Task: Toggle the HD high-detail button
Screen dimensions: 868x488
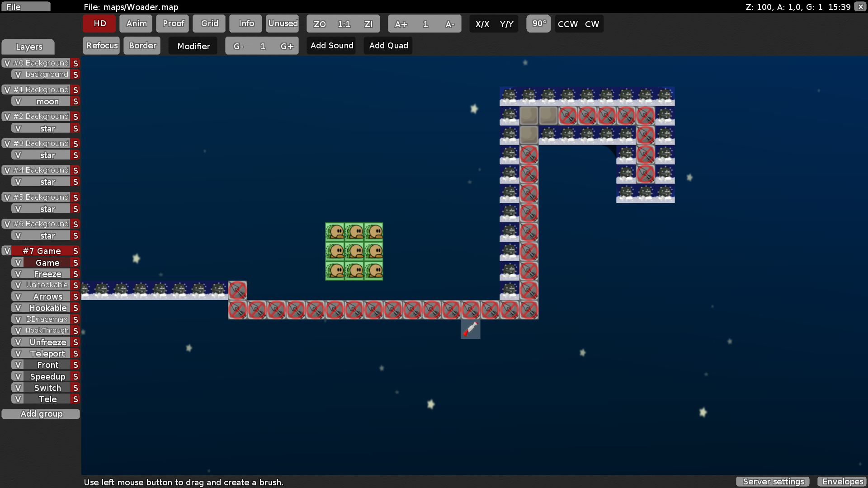Action: (x=99, y=23)
